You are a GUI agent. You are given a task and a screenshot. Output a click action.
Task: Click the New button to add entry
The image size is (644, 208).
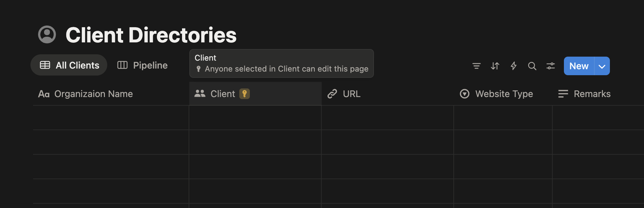[x=579, y=66]
